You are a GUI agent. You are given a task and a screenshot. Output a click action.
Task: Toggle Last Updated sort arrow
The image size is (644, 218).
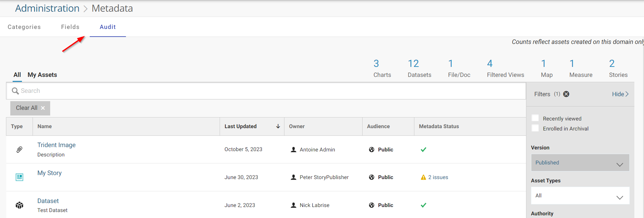click(278, 126)
